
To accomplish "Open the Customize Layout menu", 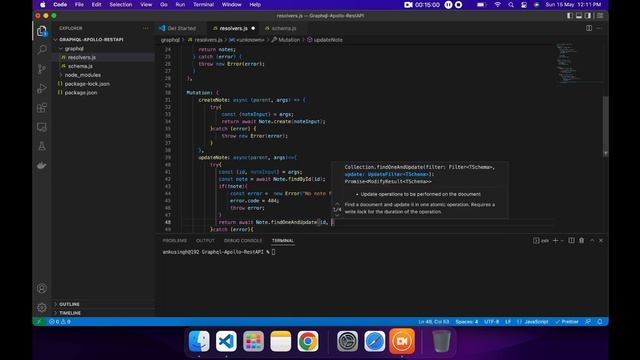I will tap(600, 16).
